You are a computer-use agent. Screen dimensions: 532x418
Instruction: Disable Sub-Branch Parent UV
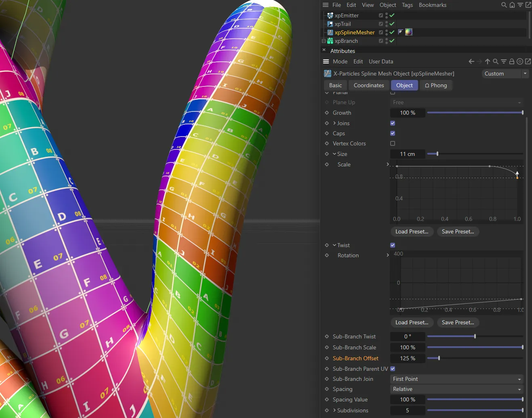click(x=392, y=369)
